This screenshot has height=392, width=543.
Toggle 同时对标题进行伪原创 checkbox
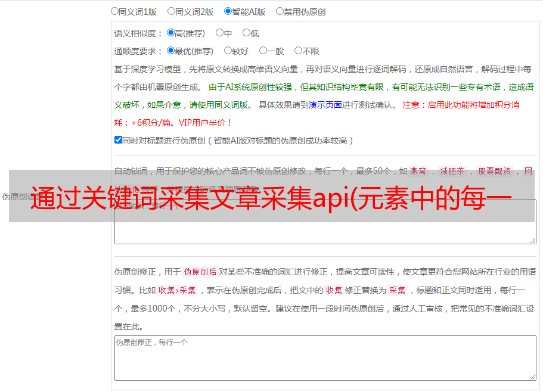tap(118, 140)
